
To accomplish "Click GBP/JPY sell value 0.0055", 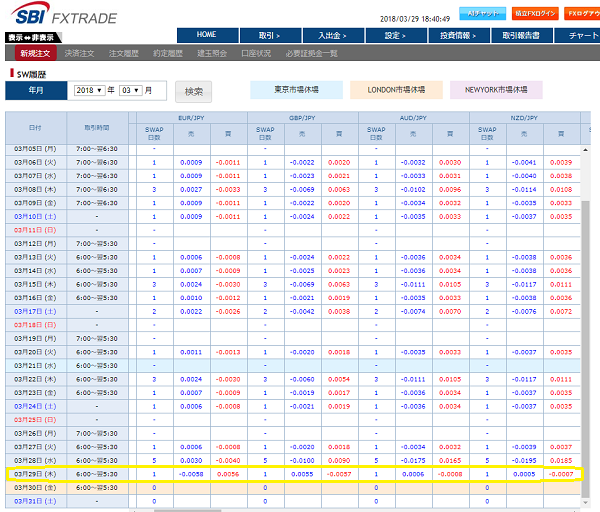I will (302, 474).
